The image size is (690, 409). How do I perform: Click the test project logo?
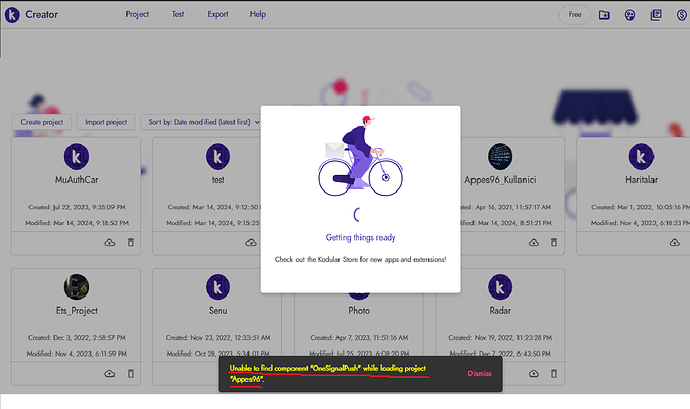coord(218,156)
